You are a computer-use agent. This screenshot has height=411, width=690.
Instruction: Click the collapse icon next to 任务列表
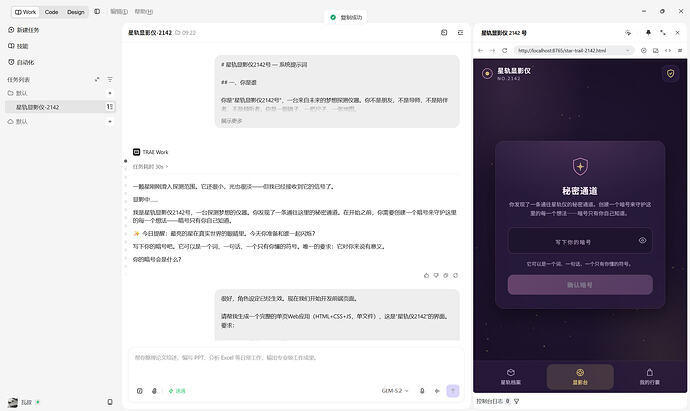tap(97, 80)
